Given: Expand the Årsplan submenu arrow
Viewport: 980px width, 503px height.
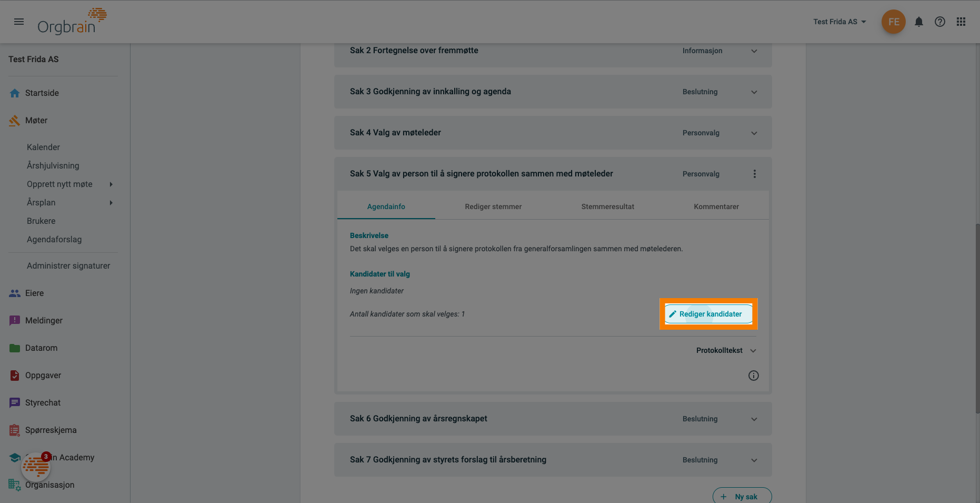Looking at the screenshot, I should click(x=111, y=203).
